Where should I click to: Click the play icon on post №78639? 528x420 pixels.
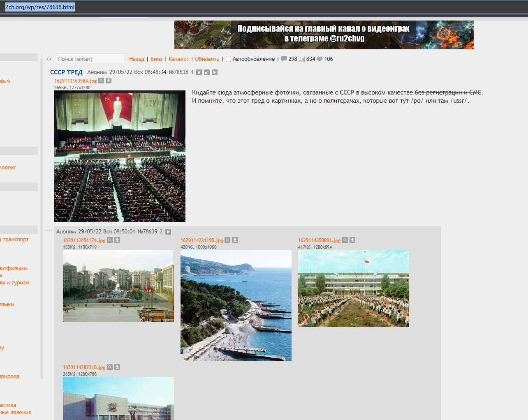tap(168, 232)
